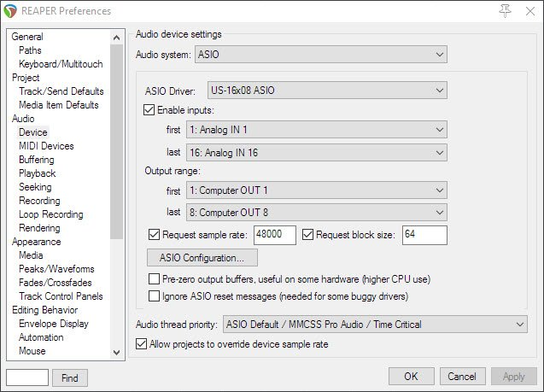
Task: Toggle Allow projects to override device sample rate
Action: 141,344
